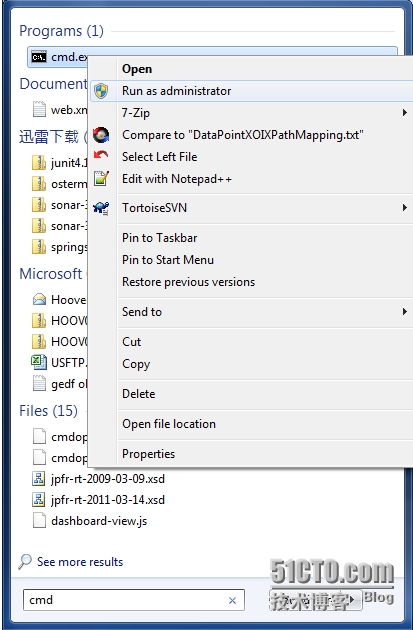Click the gedf text document icon
Screen dimensions: 413x630
point(39,383)
